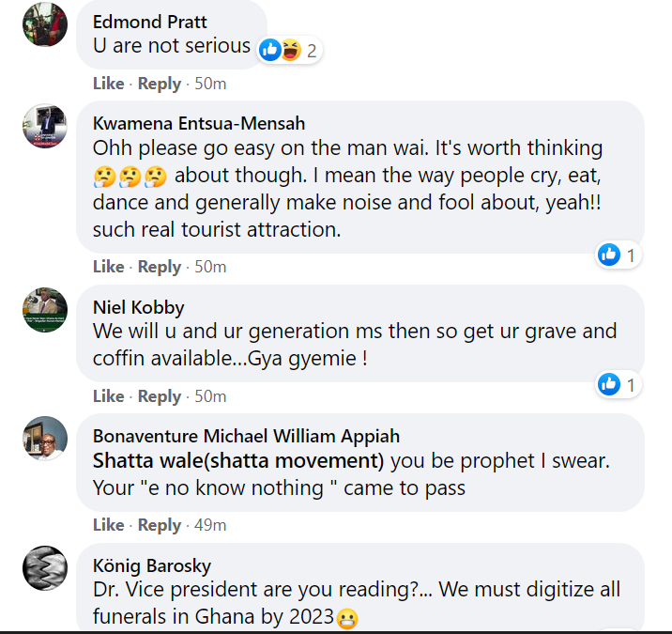Click Bonaventure Michael William Appiah's avatar
The image size is (672, 634).
[x=44, y=438]
